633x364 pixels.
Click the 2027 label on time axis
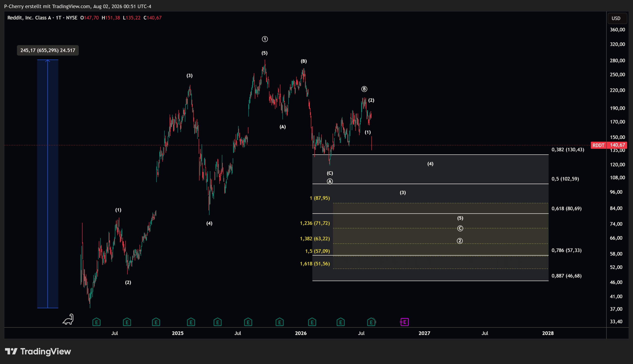click(x=424, y=333)
